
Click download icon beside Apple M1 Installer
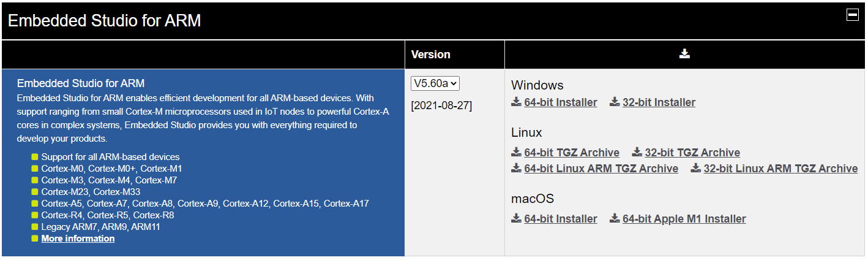coord(615,218)
